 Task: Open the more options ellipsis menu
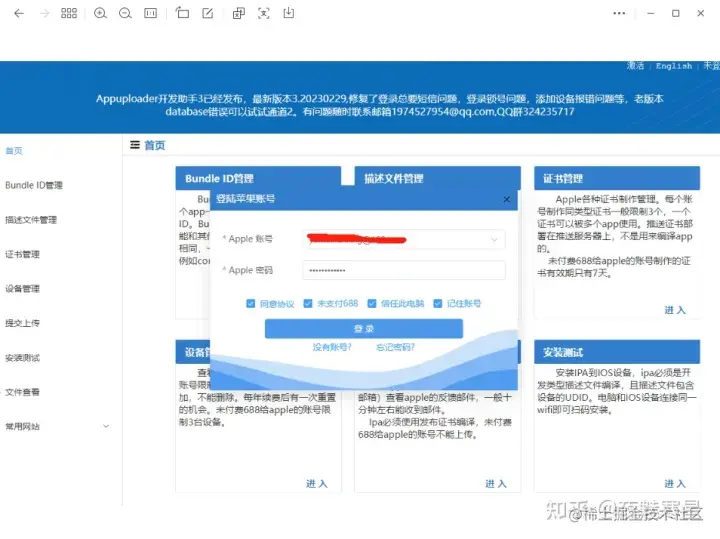pyautogui.click(x=619, y=13)
